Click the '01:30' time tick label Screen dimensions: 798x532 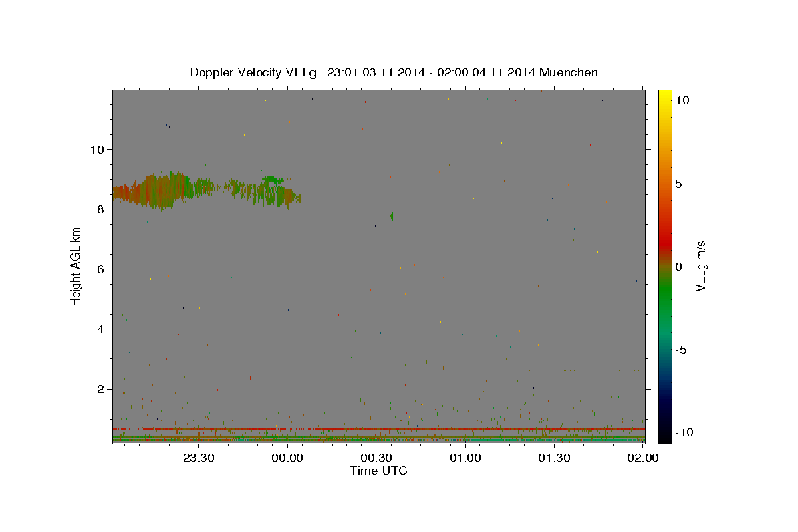point(554,458)
